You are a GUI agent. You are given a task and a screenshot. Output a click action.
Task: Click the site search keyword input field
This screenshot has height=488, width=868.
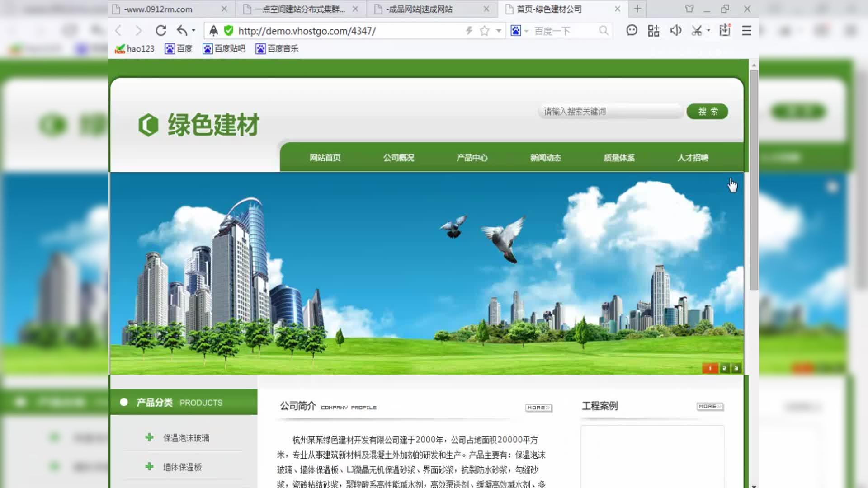(610, 112)
